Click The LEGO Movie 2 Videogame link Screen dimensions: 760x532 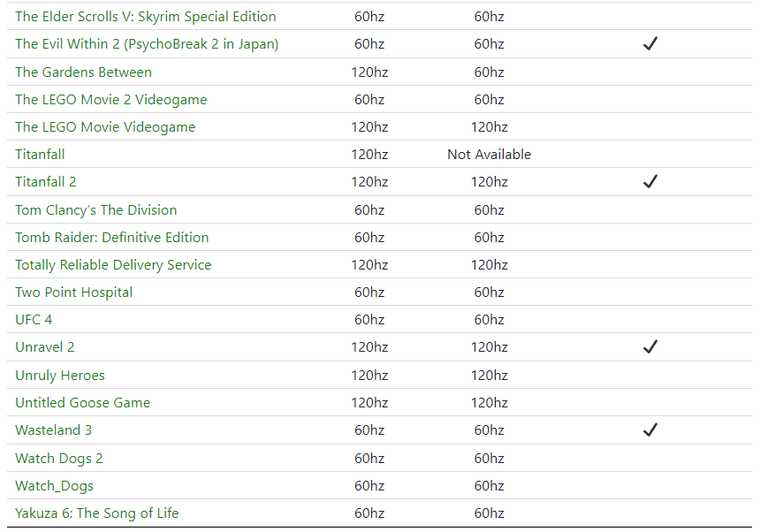[111, 100]
